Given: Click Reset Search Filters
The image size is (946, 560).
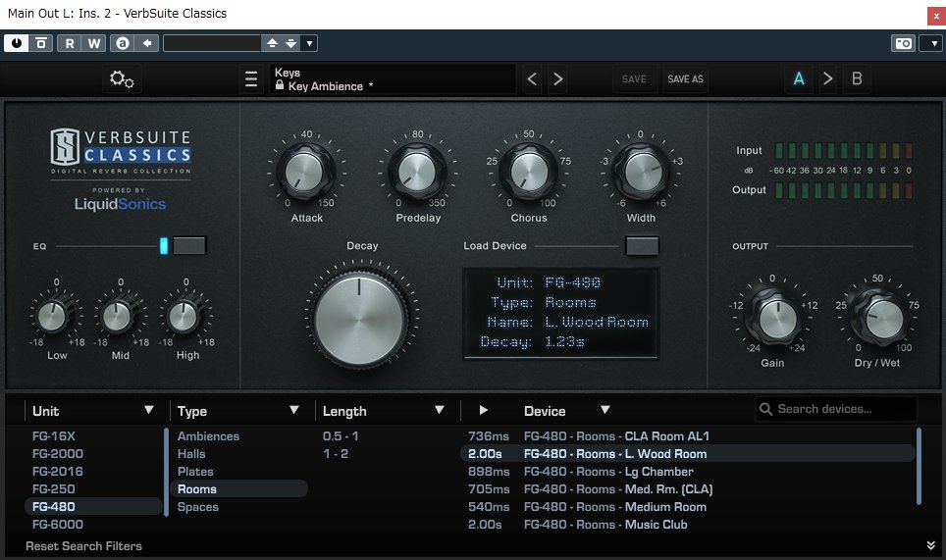Looking at the screenshot, I should (x=83, y=546).
